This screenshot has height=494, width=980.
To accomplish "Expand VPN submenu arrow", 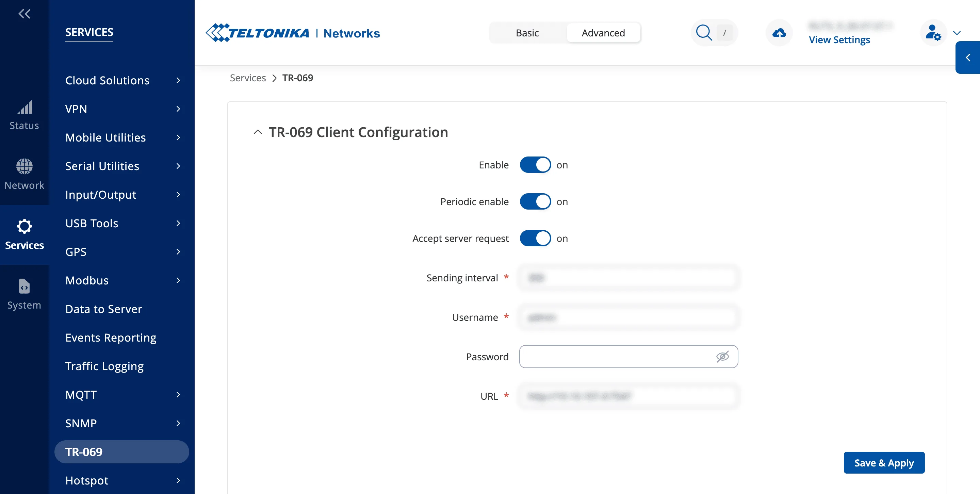I will pyautogui.click(x=178, y=109).
